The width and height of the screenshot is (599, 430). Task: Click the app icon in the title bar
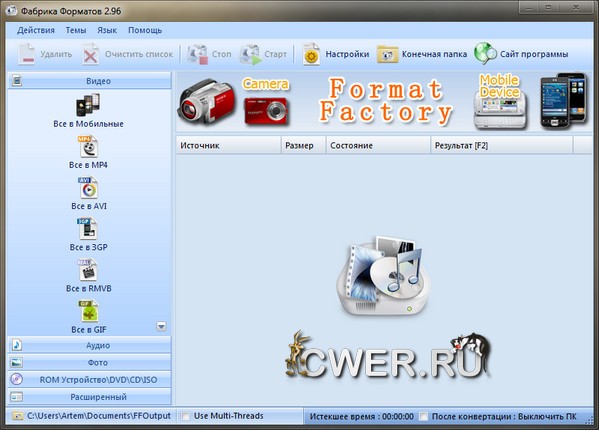(11, 10)
